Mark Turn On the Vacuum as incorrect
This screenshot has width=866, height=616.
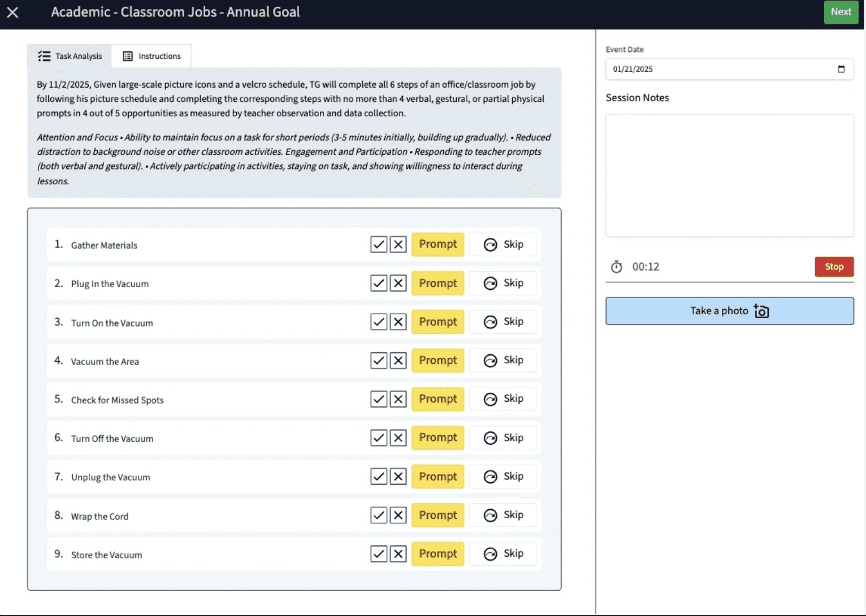pyautogui.click(x=399, y=322)
